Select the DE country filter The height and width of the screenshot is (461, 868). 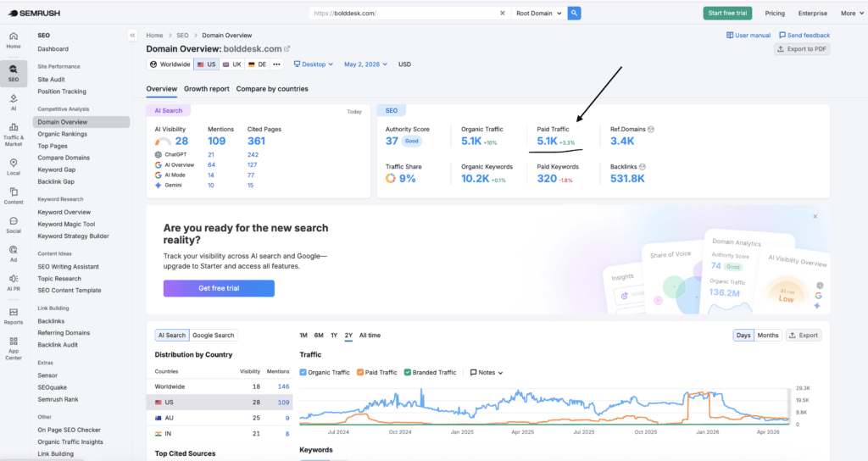[258, 64]
